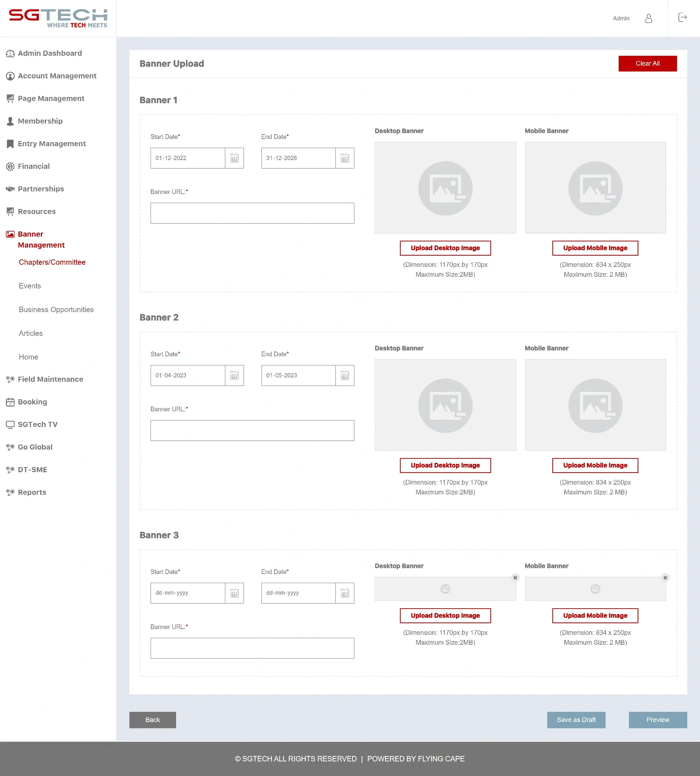Click the logout icon
The width and height of the screenshot is (700, 776).
pos(683,17)
